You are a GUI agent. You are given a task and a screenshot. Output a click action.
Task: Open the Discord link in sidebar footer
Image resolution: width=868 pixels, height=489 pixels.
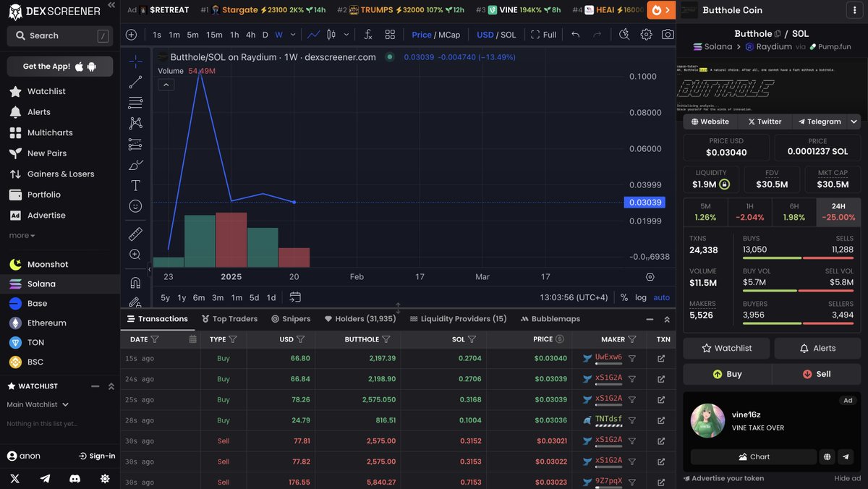[x=75, y=478]
